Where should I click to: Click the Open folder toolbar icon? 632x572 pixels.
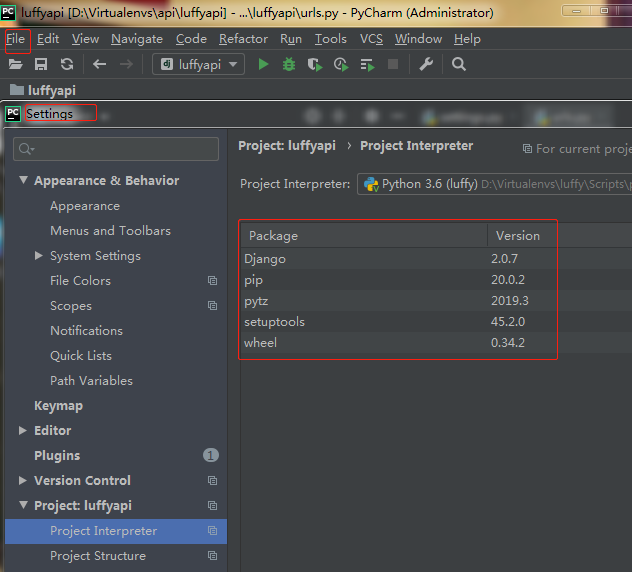point(15,64)
